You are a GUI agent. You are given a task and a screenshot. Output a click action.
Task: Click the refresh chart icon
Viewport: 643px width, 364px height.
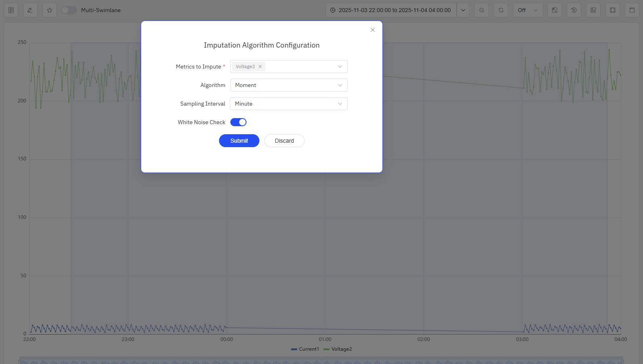(501, 10)
